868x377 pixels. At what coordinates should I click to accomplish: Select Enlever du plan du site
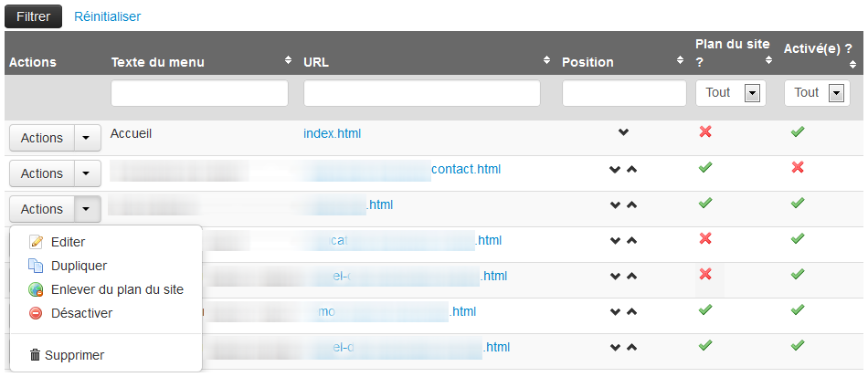117,289
